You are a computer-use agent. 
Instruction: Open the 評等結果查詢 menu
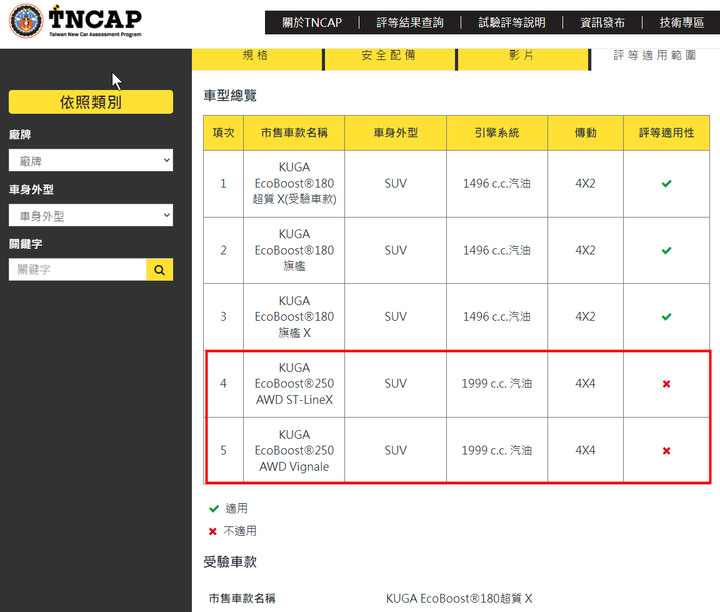click(x=410, y=22)
